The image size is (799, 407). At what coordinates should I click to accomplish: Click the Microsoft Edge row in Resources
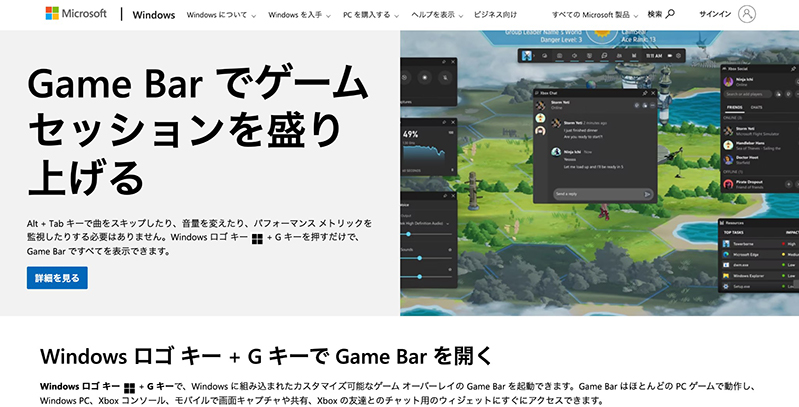click(759, 254)
